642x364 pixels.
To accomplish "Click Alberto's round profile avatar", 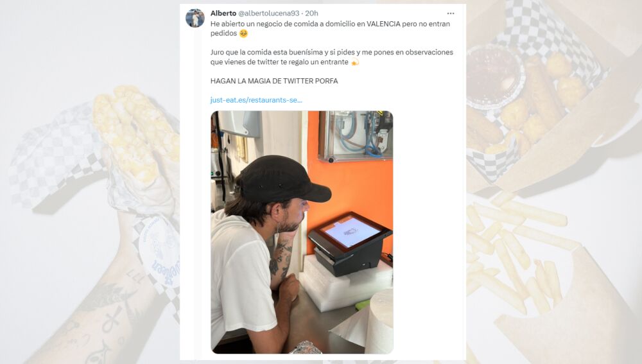I will pyautogui.click(x=195, y=18).
